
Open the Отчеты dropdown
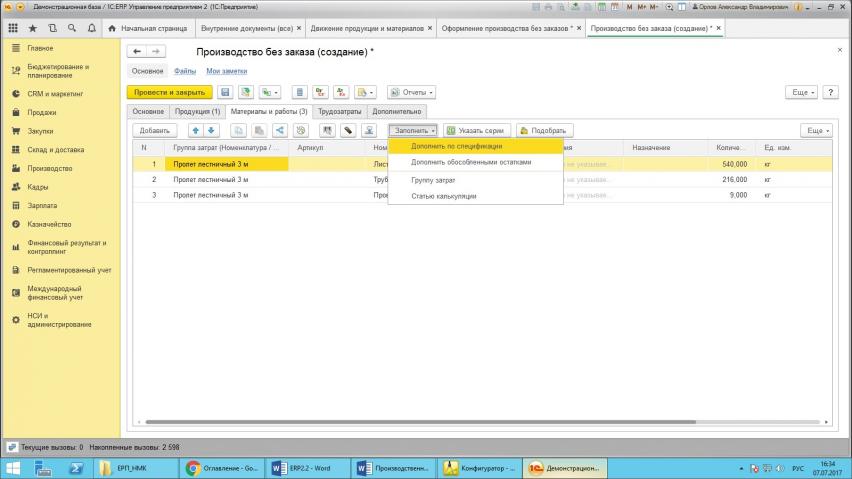[410, 92]
